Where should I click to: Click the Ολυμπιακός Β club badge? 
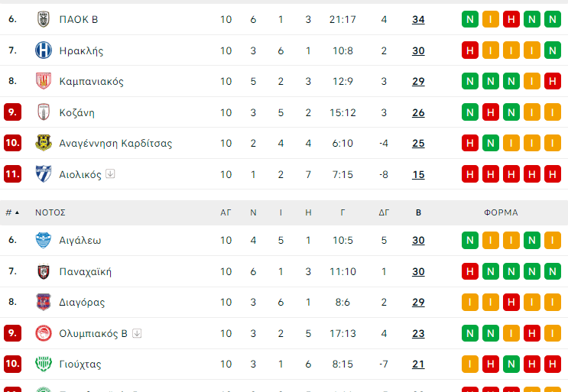coord(43,333)
